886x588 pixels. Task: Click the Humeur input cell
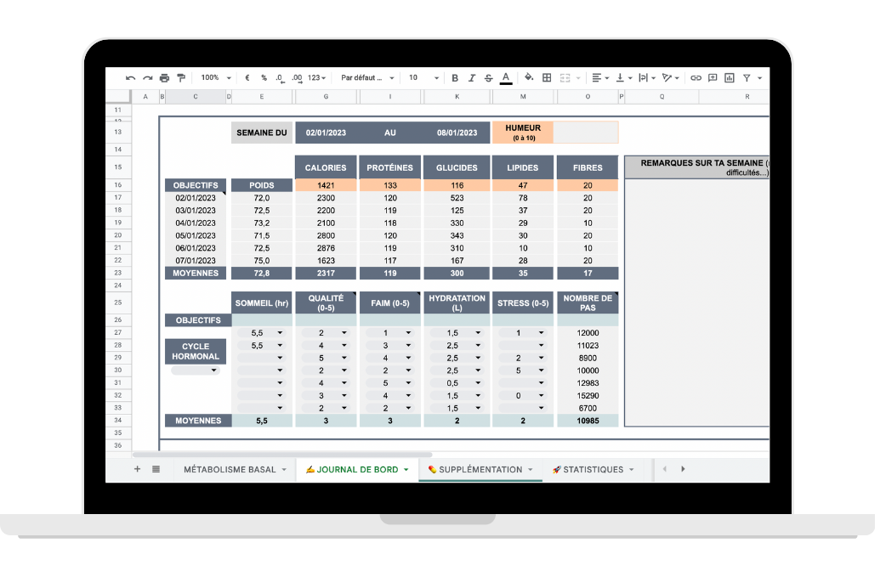(x=585, y=133)
